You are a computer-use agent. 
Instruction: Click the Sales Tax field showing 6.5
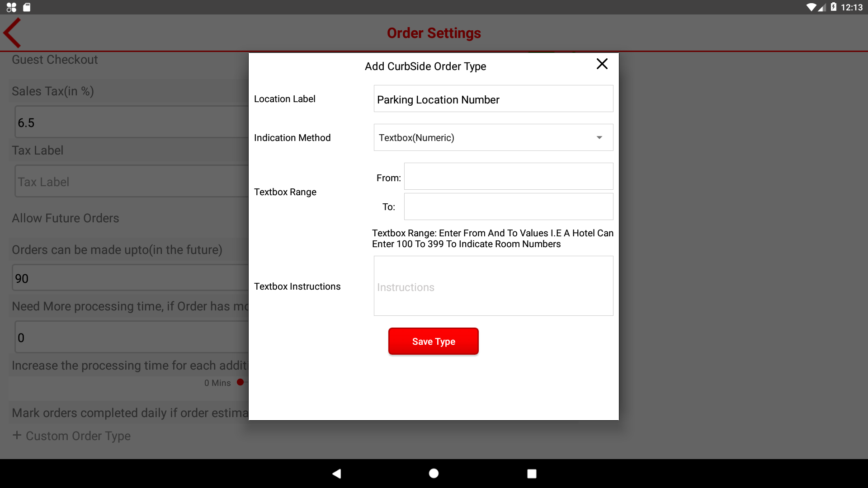click(x=131, y=122)
